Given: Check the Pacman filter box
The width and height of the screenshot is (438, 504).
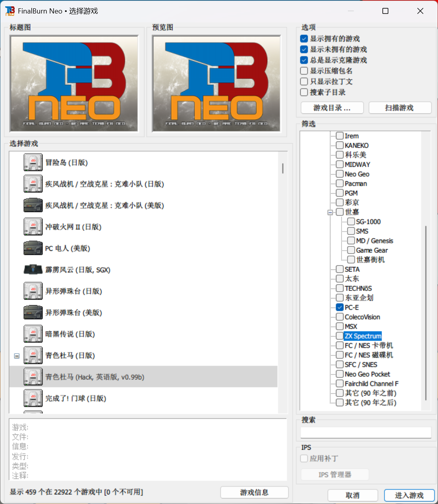Looking at the screenshot, I should click(x=340, y=183).
